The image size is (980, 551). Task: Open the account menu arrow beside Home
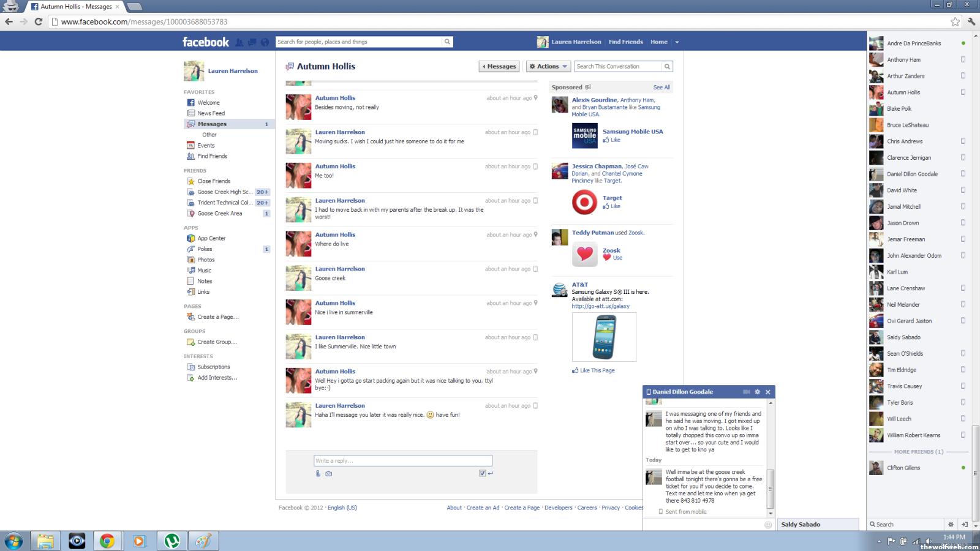677,42
